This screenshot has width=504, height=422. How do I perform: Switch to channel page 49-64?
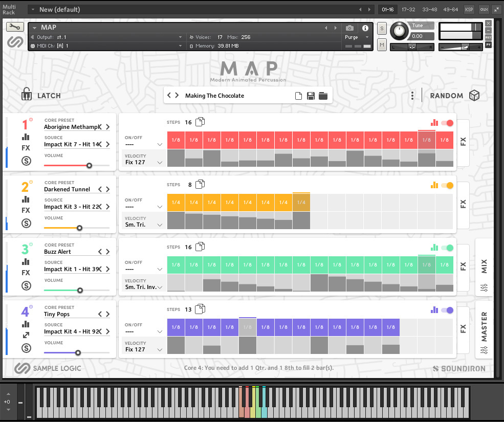(450, 10)
